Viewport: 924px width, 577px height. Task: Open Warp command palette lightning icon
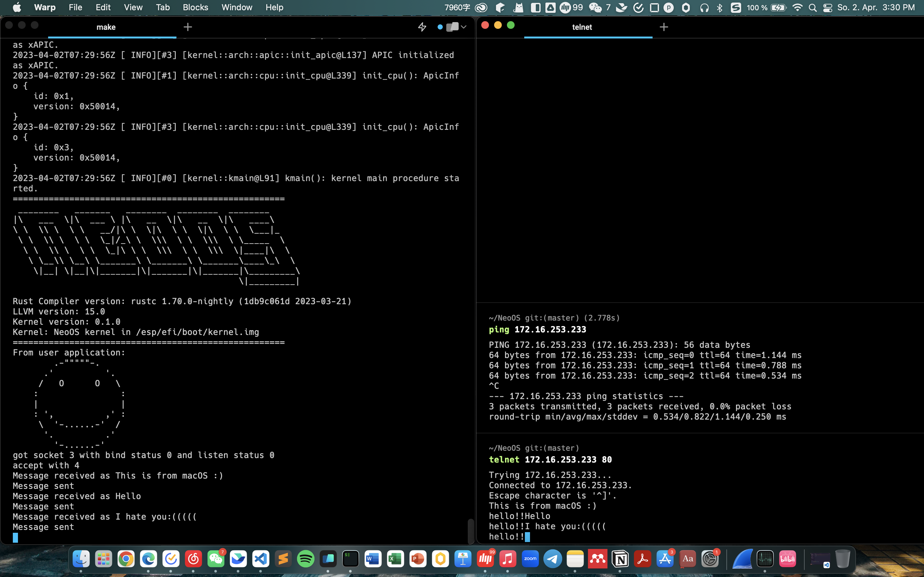(x=422, y=27)
